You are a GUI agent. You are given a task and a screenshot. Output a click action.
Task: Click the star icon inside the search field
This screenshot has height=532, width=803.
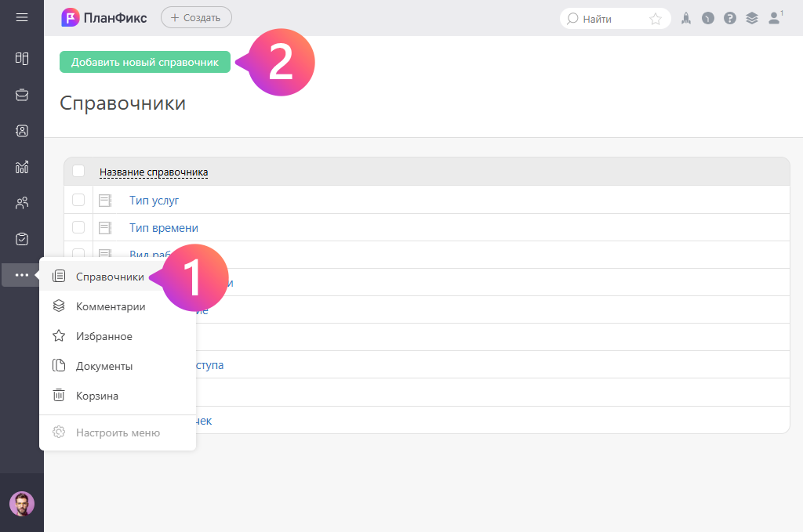coord(656,19)
